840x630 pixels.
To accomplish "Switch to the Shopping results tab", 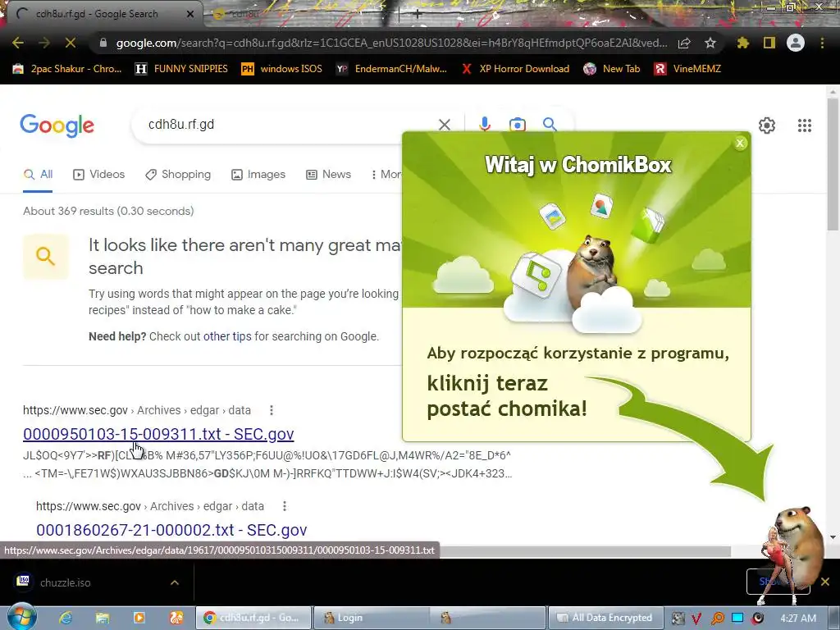I will point(178,175).
